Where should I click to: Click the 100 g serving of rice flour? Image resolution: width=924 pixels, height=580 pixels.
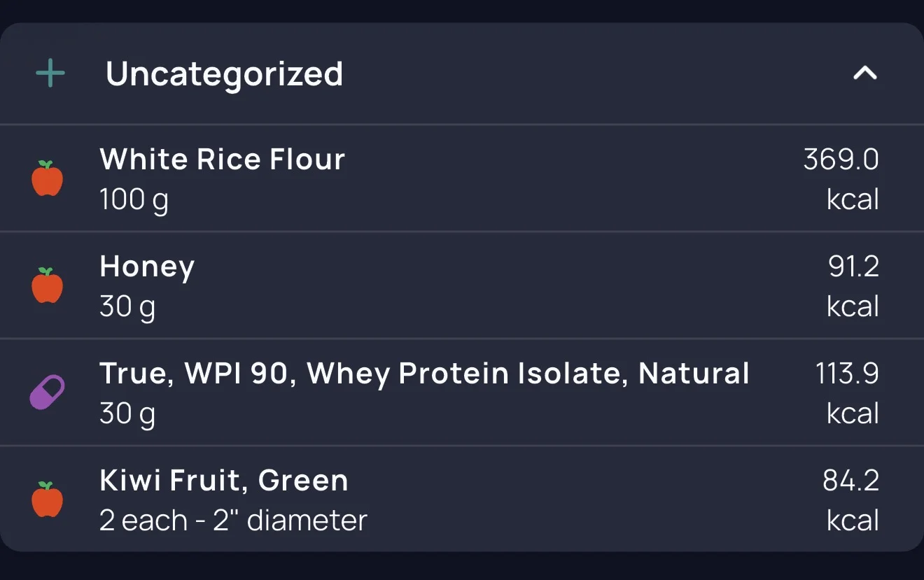pyautogui.click(x=134, y=201)
